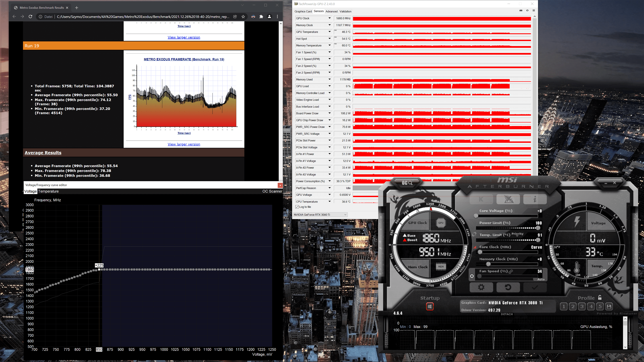Open Chrome extensions puzzle icon
The image size is (644, 362).
261,17
